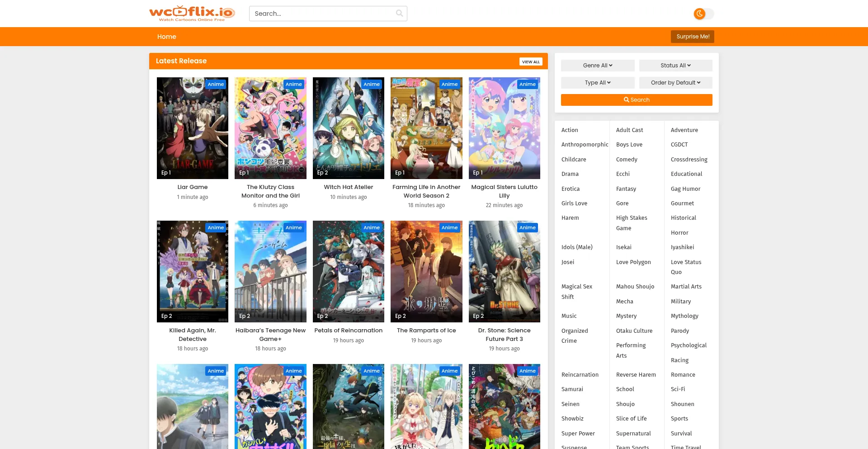Screen dimensions: 868x449
Task: Select the Comedy genre link
Action: (627, 160)
